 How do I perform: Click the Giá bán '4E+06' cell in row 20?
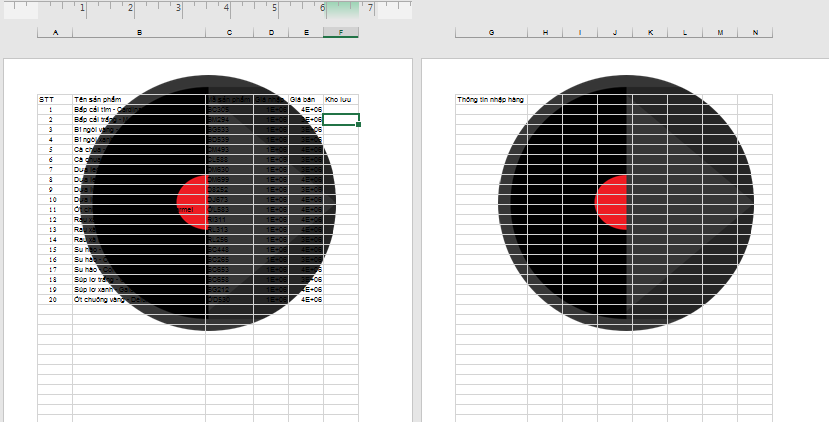tap(306, 300)
